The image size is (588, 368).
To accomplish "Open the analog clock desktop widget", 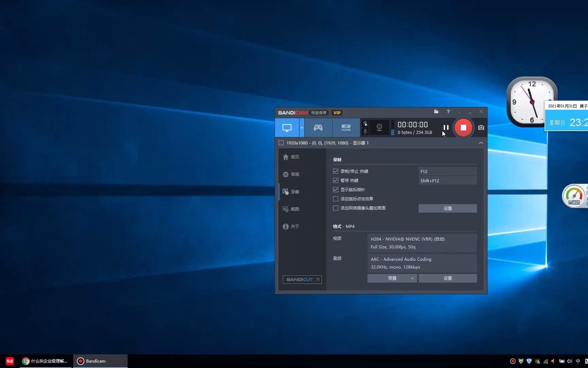I will coord(532,102).
